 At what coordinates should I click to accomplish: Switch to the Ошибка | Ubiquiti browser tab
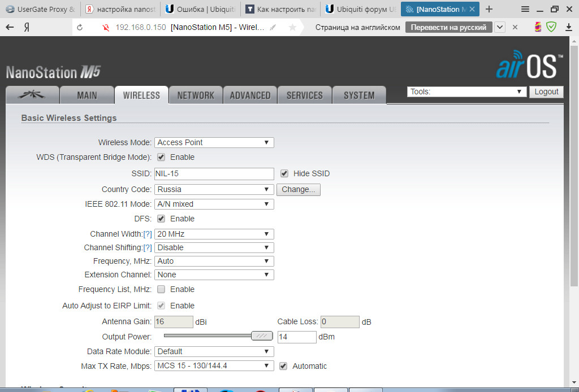coord(201,9)
